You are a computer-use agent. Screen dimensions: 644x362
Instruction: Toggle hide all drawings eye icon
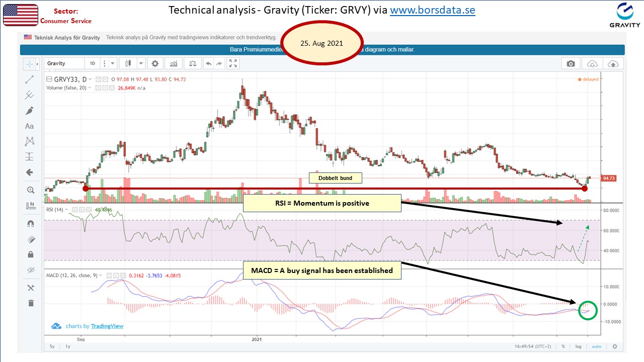coord(30,270)
